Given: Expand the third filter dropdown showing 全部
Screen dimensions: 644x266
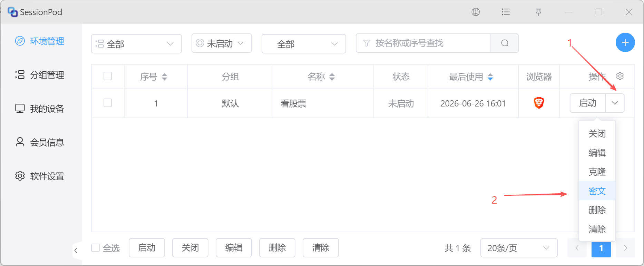Looking at the screenshot, I should [x=304, y=44].
